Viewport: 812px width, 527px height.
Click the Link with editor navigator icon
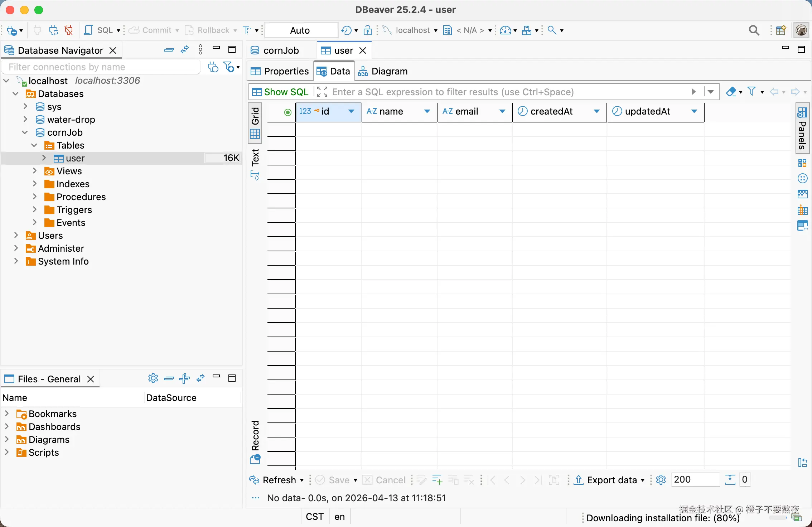[x=185, y=50]
